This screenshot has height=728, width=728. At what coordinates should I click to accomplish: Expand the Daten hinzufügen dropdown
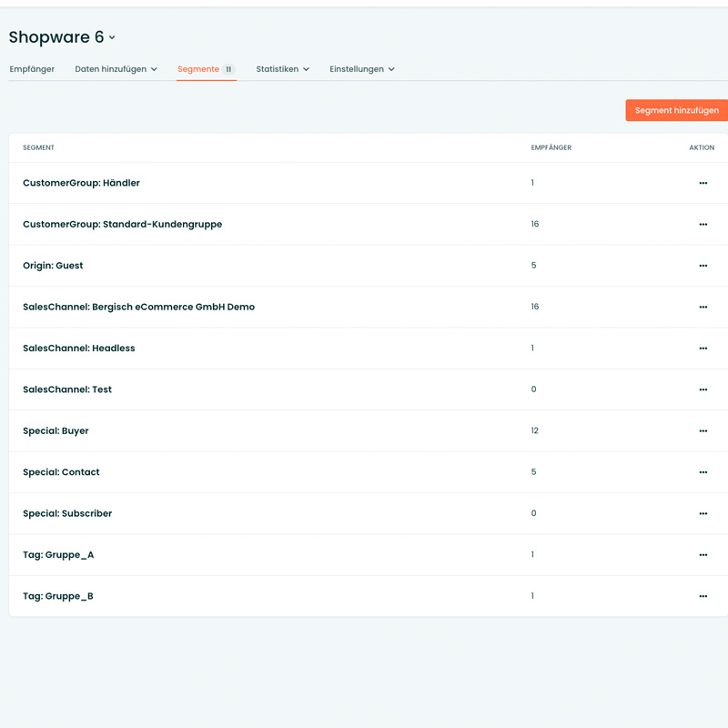[x=116, y=69]
